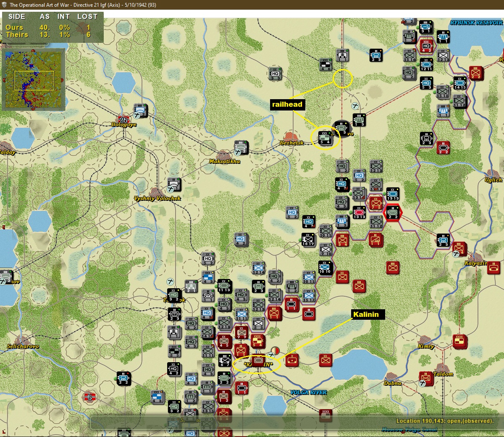Viewport: 504px width, 437px height.
Task: Click the empty circled railhead hex on the rail line
Action: point(343,78)
